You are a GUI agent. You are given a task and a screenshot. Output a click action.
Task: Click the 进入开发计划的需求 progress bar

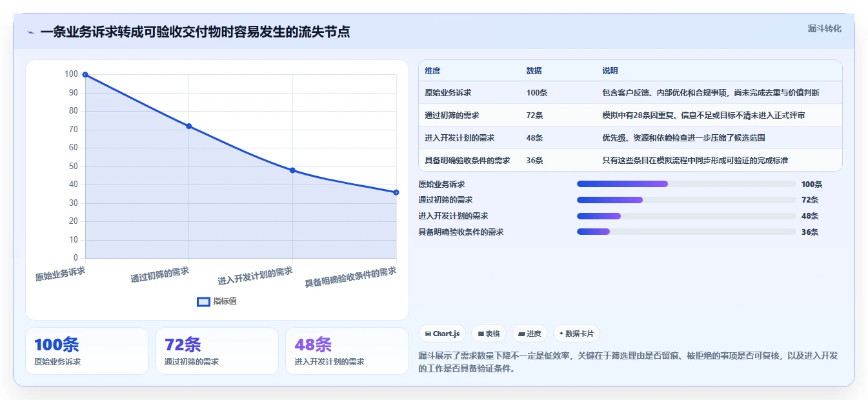(686, 216)
